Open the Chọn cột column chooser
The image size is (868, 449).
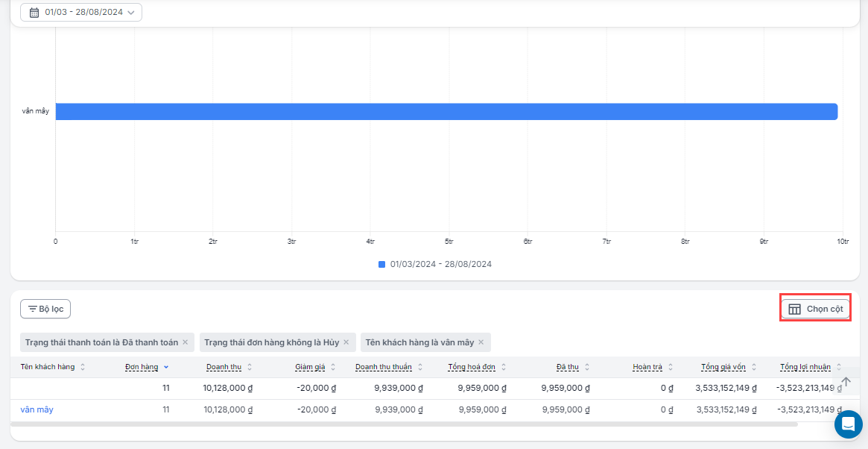pyautogui.click(x=815, y=309)
